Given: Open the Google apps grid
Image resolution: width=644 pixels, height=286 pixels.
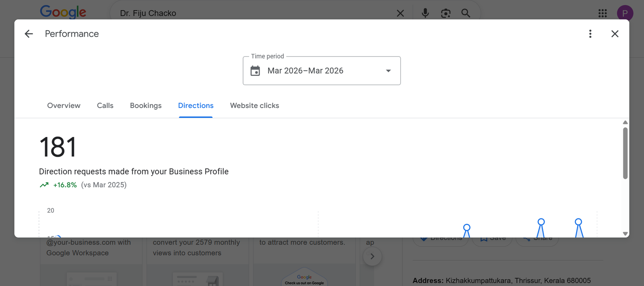Looking at the screenshot, I should click(x=603, y=13).
